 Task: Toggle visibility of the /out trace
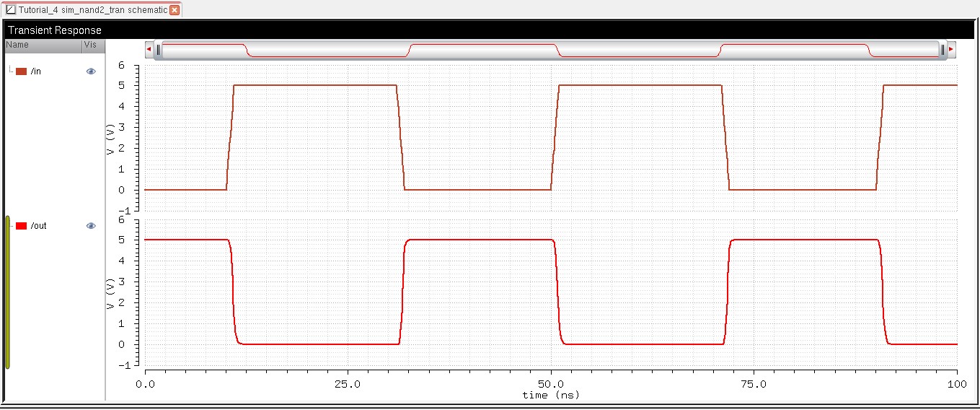91,226
